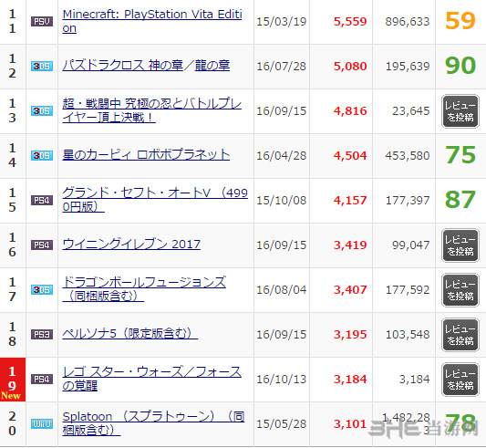Select weekly sales figure 4,157

click(350, 200)
